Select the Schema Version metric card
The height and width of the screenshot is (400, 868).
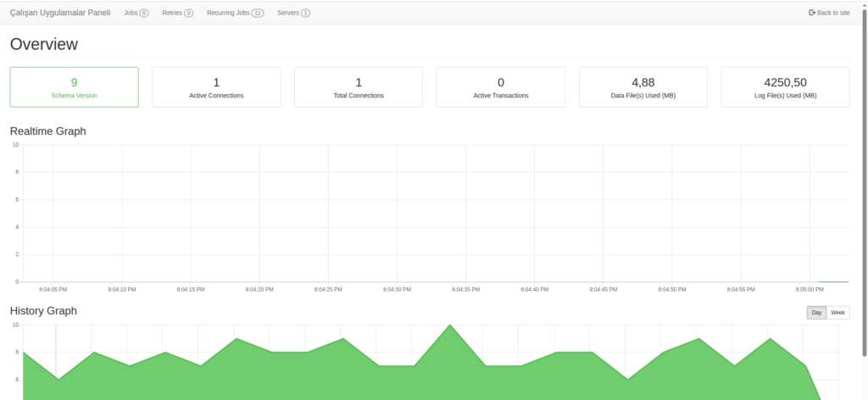click(74, 87)
